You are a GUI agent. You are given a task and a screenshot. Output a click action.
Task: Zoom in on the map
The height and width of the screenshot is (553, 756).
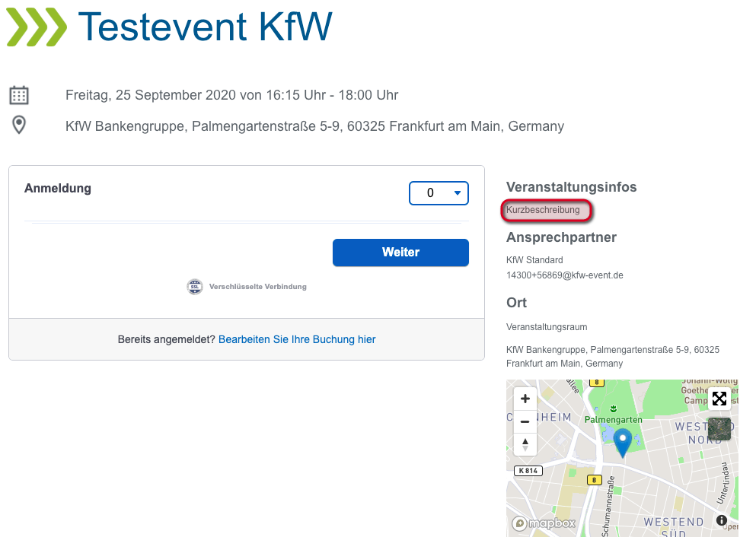click(525, 399)
